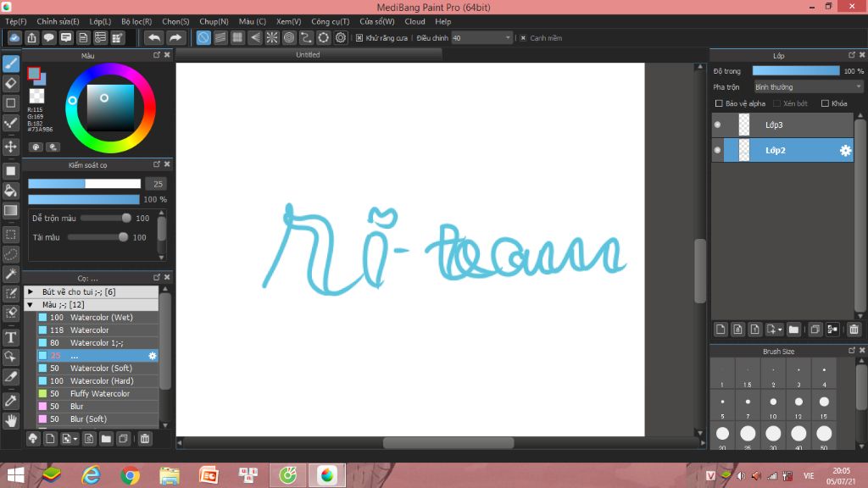The height and width of the screenshot is (488, 868).
Task: Click the brush size value field 25
Action: pyautogui.click(x=158, y=184)
